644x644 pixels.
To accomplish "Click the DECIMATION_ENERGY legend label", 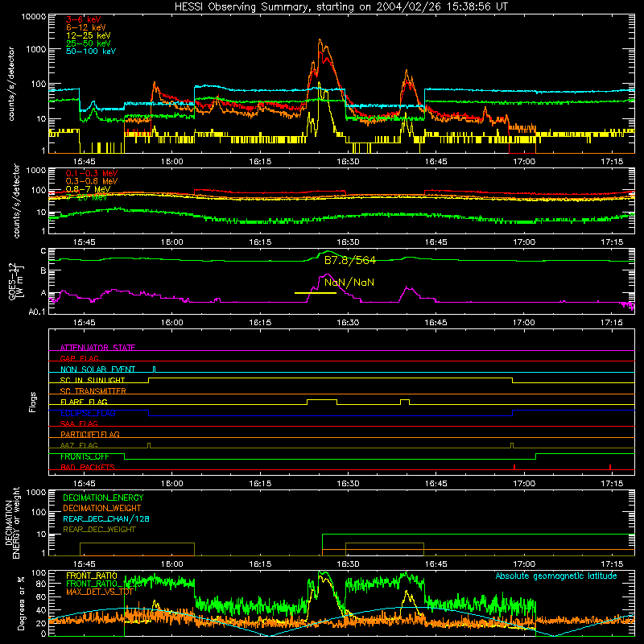I will pyautogui.click(x=103, y=497).
